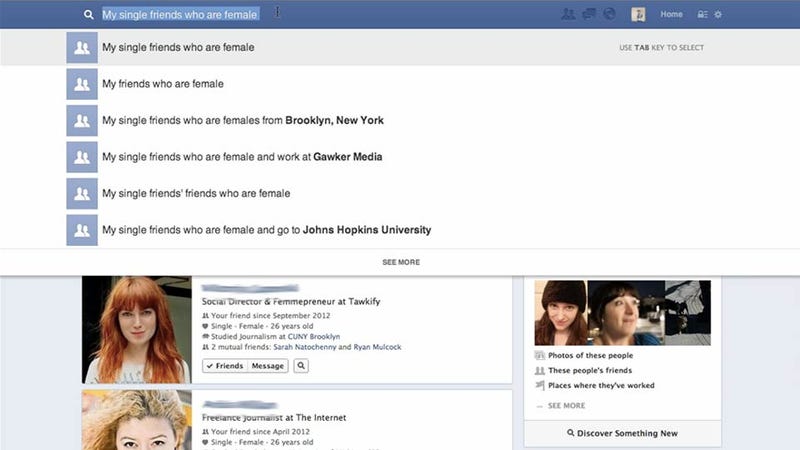Open friend requests icon in top bar

tap(568, 14)
